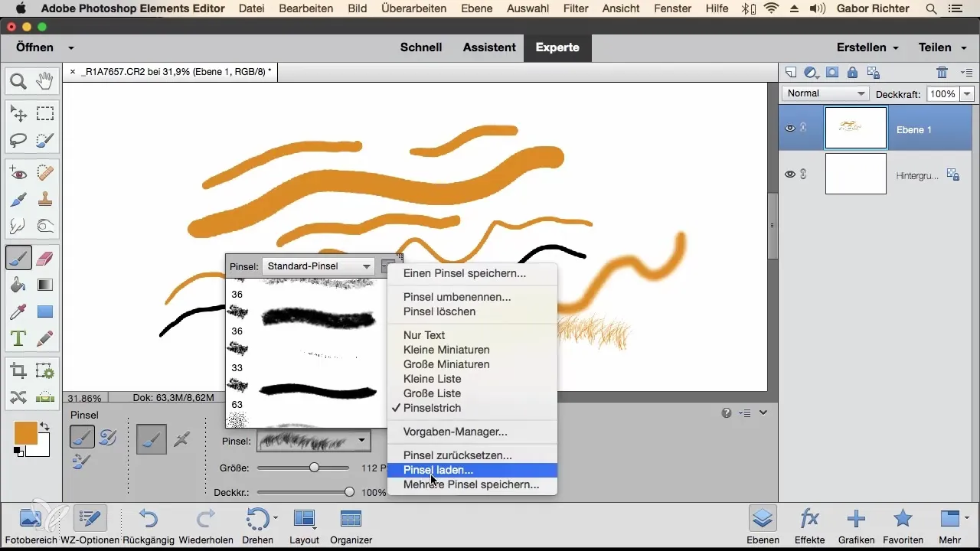Select the Hand tool

click(44, 80)
